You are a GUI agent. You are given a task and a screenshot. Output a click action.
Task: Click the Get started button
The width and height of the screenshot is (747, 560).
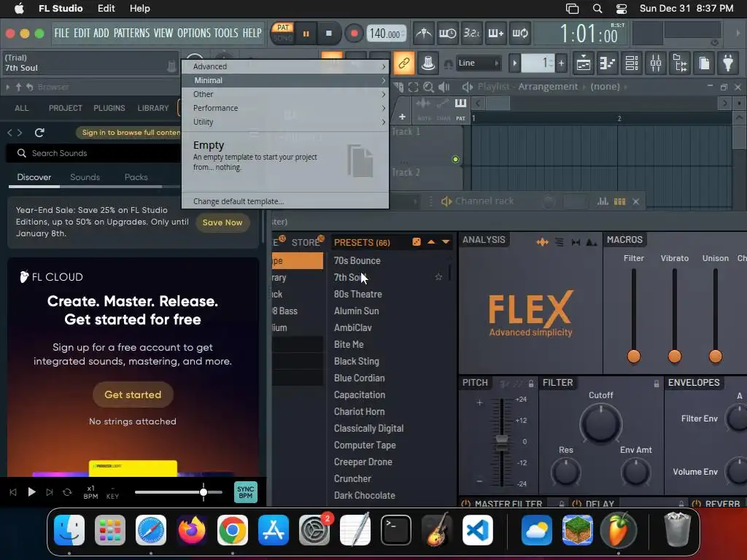click(x=133, y=394)
